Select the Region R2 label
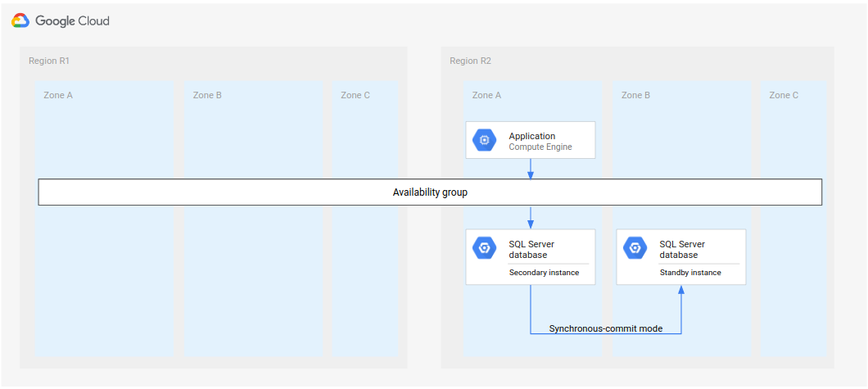The height and width of the screenshot is (389, 868). click(x=470, y=61)
